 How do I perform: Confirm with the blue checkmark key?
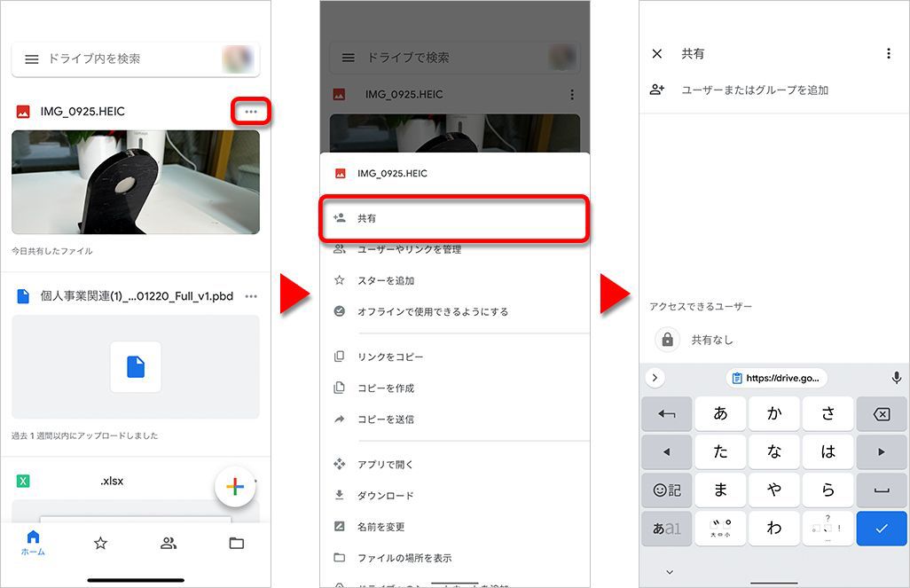882,529
